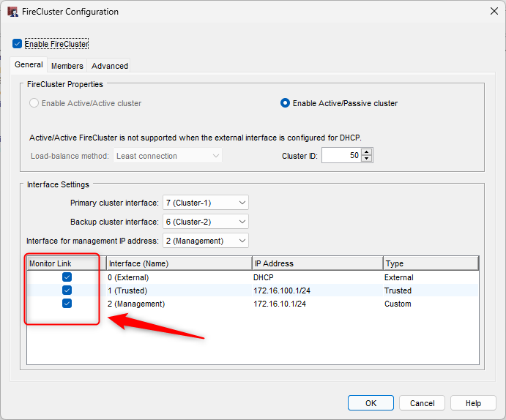This screenshot has width=506, height=420.
Task: Click the Type column header
Action: coord(431,263)
